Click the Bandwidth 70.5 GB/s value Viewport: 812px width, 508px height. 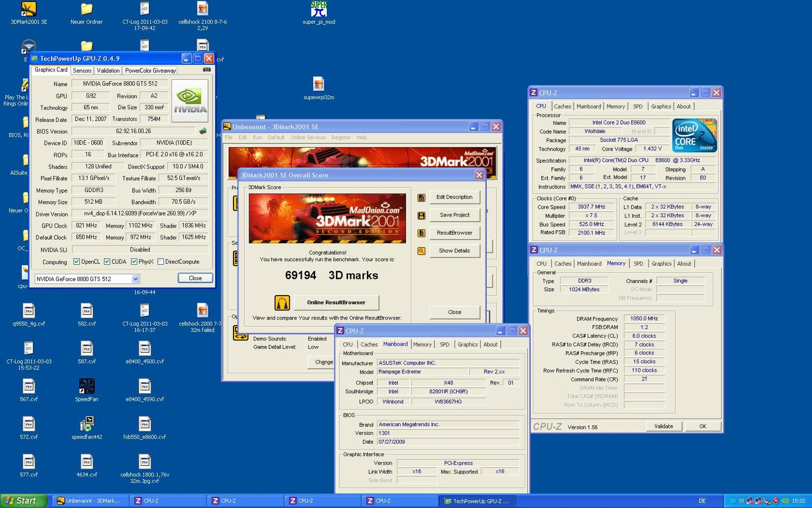click(x=184, y=202)
